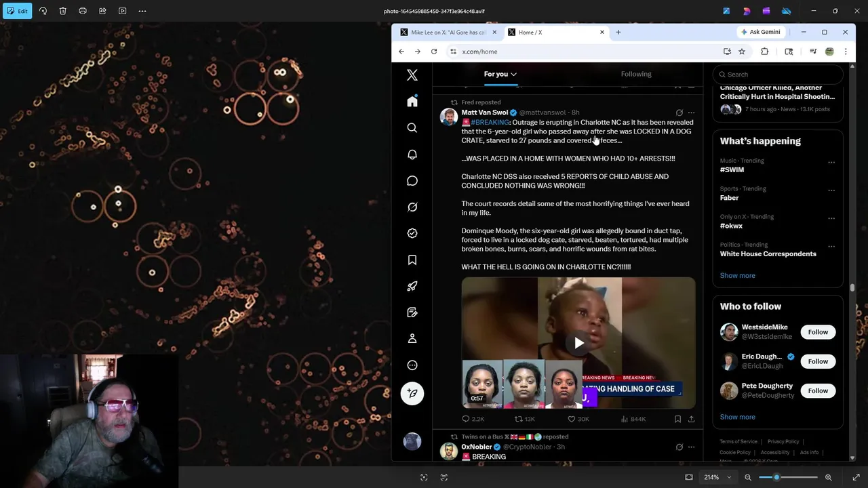868x488 pixels.
Task: Print the photo from Photos toolbar
Action: [x=83, y=11]
